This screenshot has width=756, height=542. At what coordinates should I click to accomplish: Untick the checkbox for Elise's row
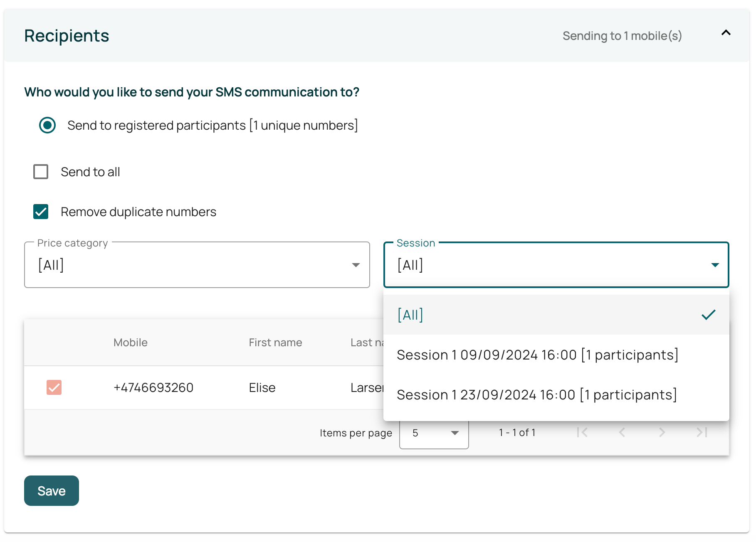(x=54, y=387)
